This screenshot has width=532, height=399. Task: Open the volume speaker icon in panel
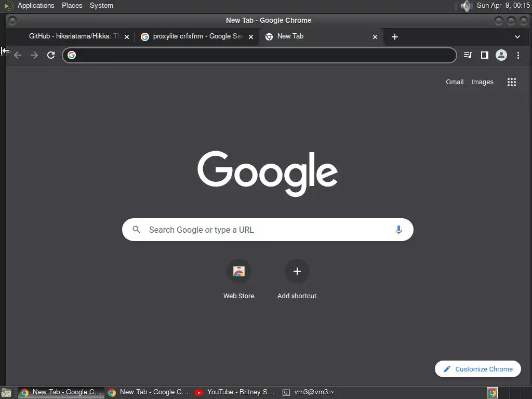pos(467,6)
